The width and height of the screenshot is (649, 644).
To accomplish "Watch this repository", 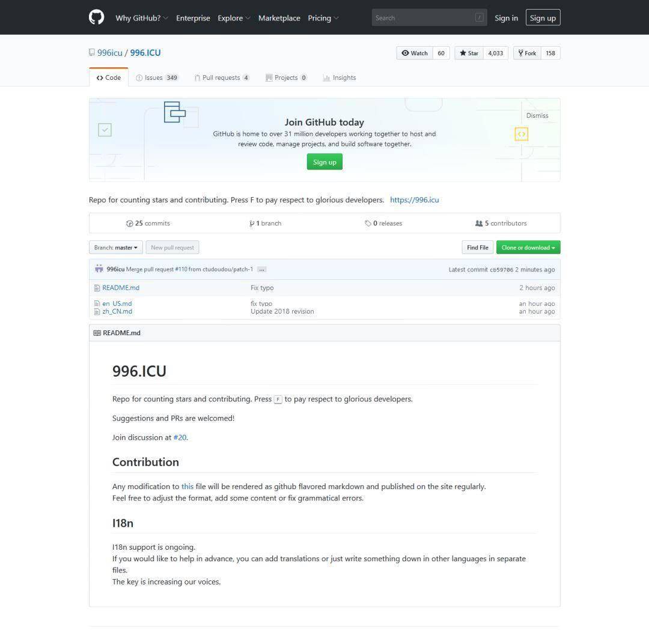I will click(415, 53).
